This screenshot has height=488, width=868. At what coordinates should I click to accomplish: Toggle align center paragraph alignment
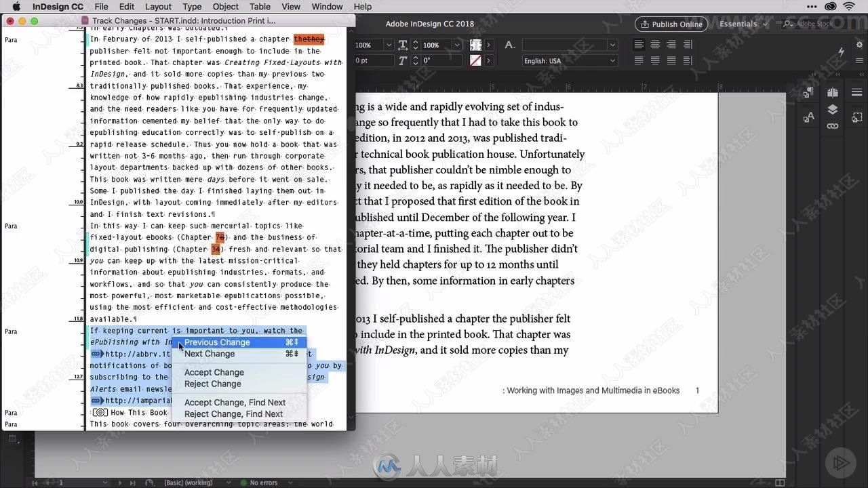655,45
